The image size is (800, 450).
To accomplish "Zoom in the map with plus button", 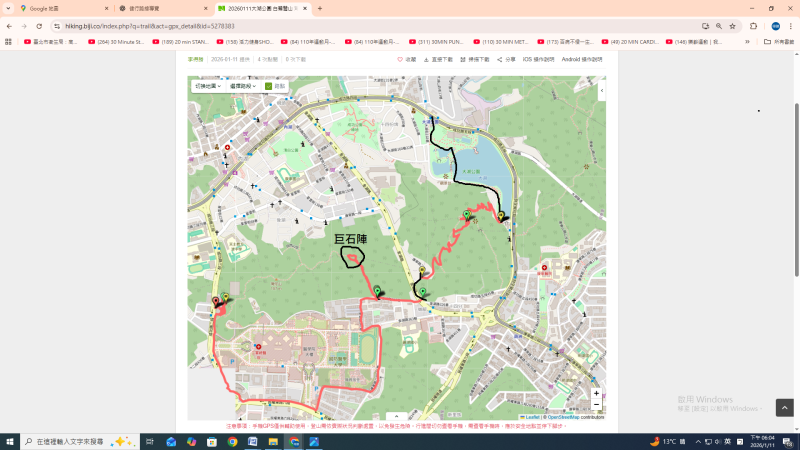I will (x=597, y=393).
